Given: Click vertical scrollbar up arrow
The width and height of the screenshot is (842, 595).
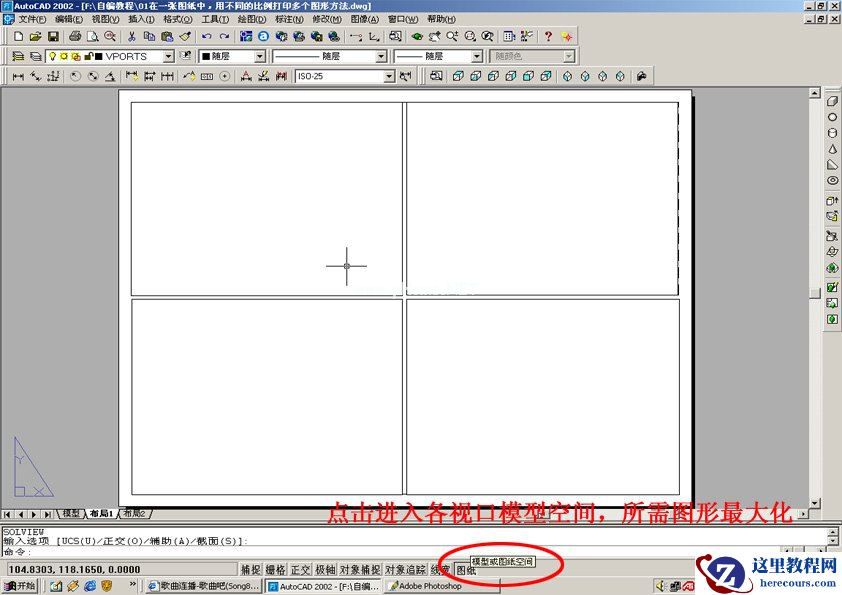Looking at the screenshot, I should [x=815, y=93].
